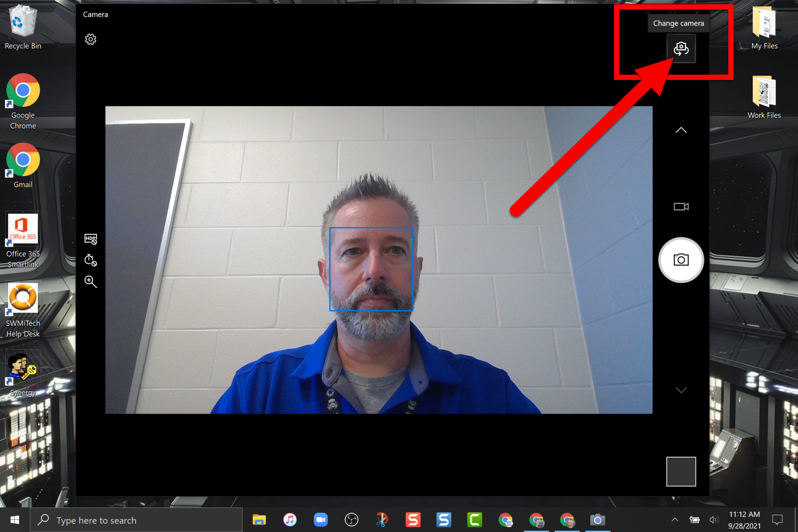Click the volume speaker icon
The image size is (798, 532).
click(x=713, y=520)
